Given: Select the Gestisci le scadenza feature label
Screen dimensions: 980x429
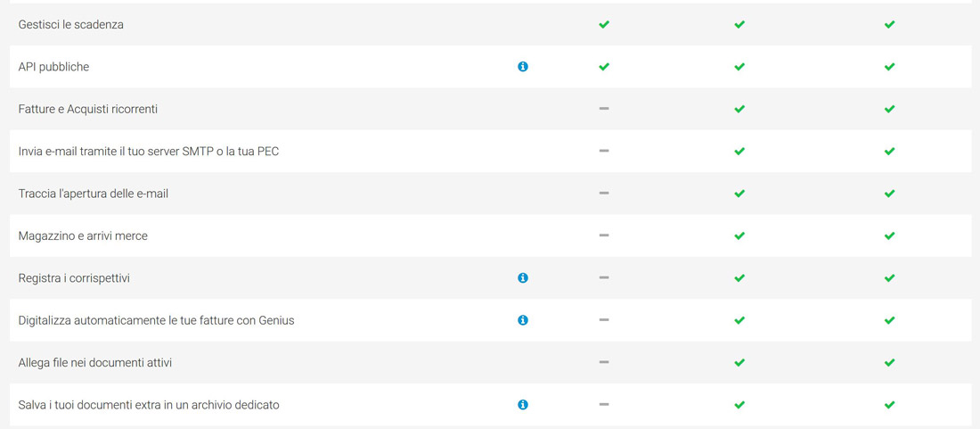Looking at the screenshot, I should [71, 25].
